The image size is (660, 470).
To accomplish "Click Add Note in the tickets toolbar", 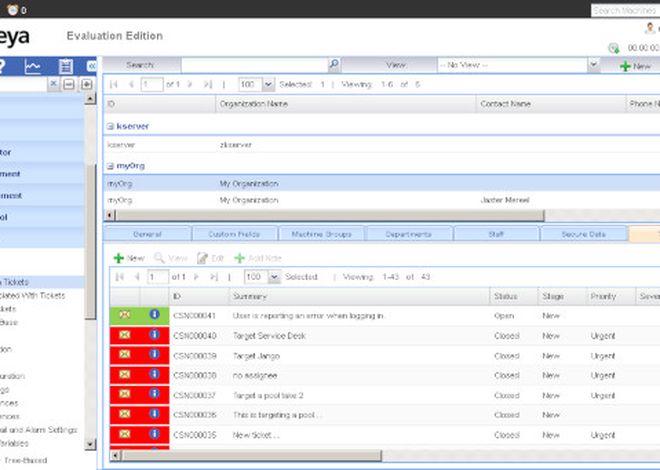I will pyautogui.click(x=258, y=258).
